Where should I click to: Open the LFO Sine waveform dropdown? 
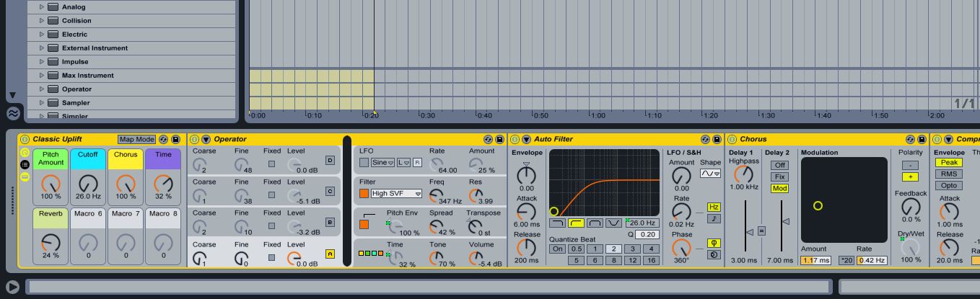click(x=382, y=163)
